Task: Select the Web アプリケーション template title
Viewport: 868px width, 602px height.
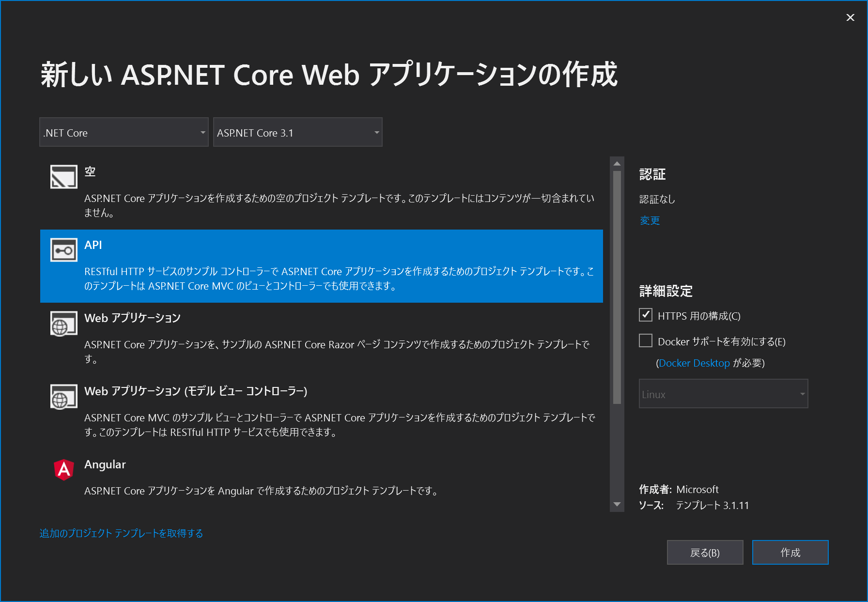Action: 132,318
